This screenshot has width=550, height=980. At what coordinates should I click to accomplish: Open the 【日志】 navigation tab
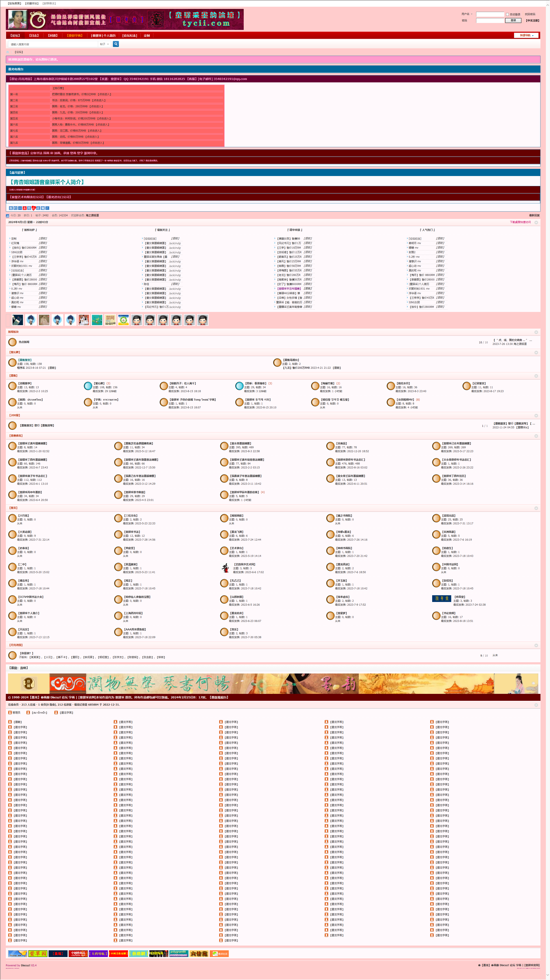coord(34,36)
